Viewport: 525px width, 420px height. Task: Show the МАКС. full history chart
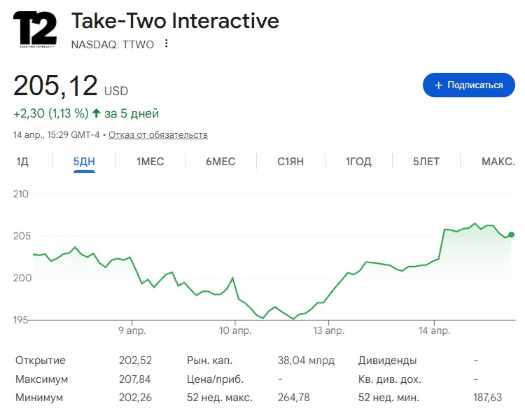[x=498, y=162]
